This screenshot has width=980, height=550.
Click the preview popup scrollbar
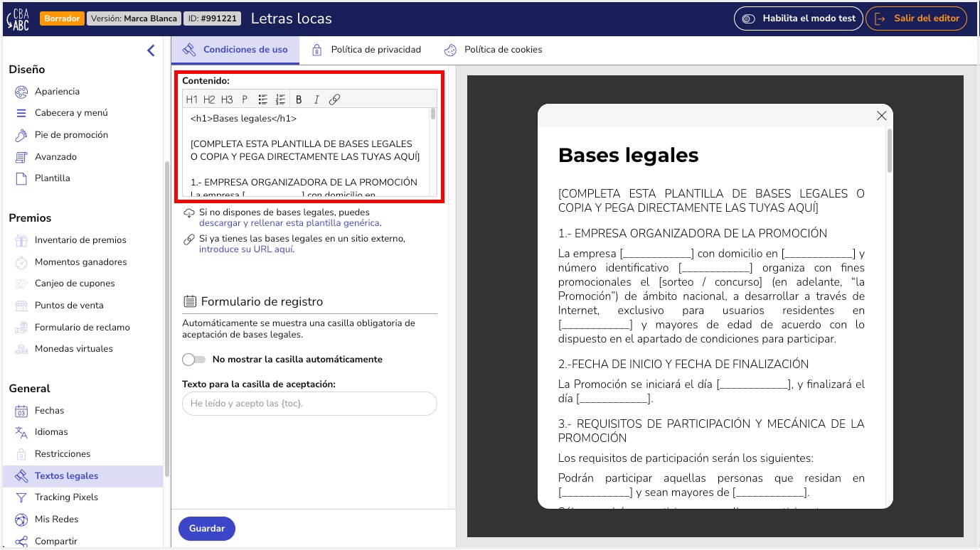coord(889,151)
